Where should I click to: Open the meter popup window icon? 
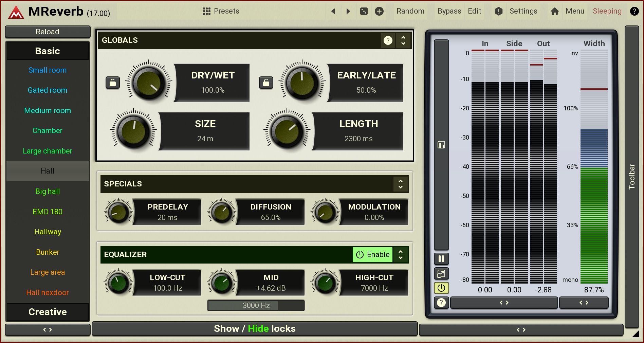441,273
